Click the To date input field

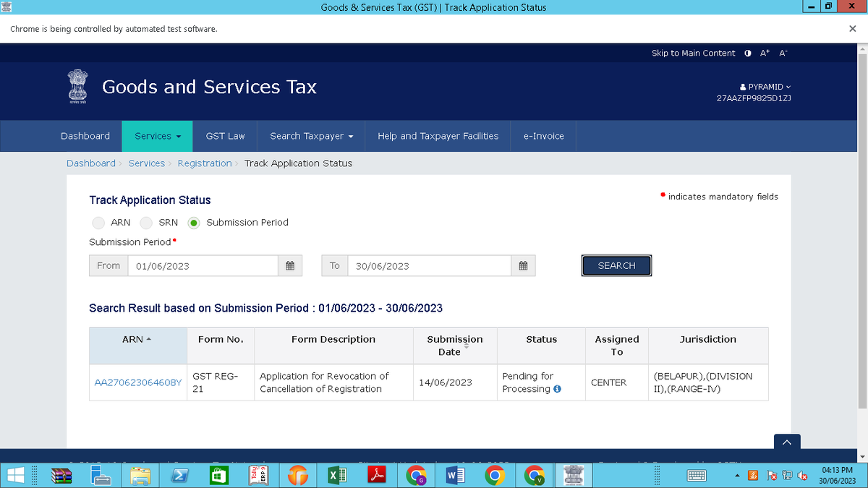(430, 265)
